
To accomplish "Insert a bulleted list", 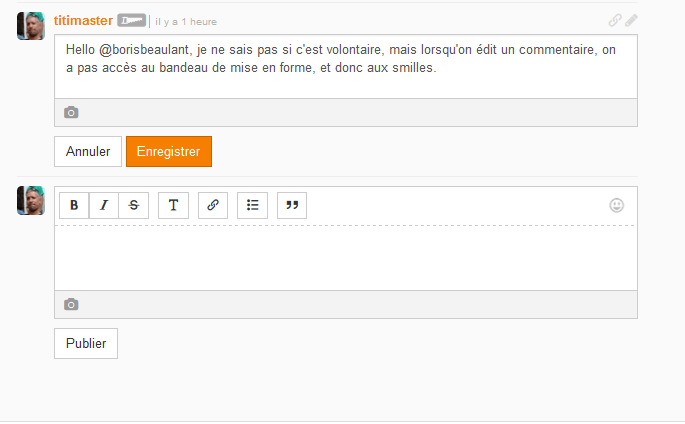I will (253, 205).
